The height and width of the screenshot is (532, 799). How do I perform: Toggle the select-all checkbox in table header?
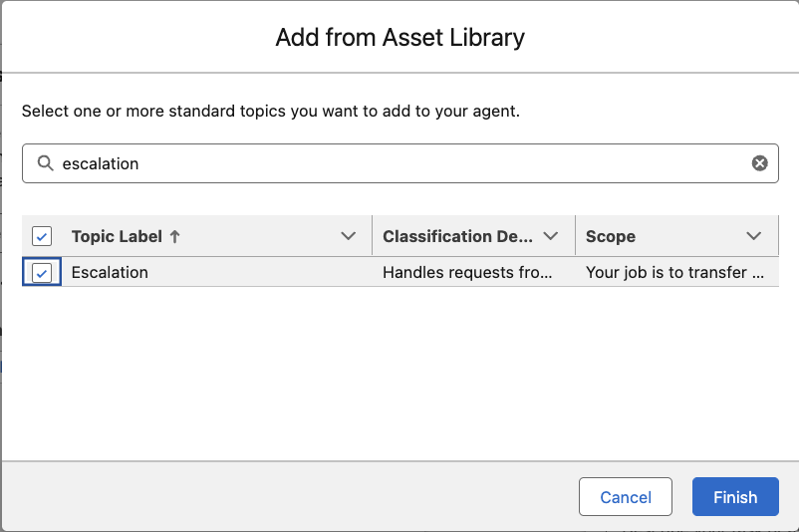(x=42, y=237)
